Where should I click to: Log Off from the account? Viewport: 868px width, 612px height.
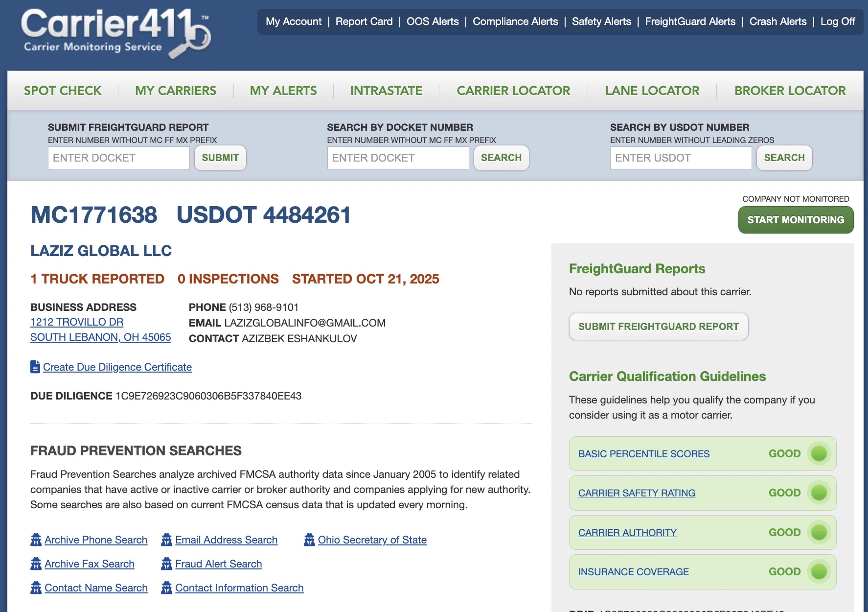838,22
